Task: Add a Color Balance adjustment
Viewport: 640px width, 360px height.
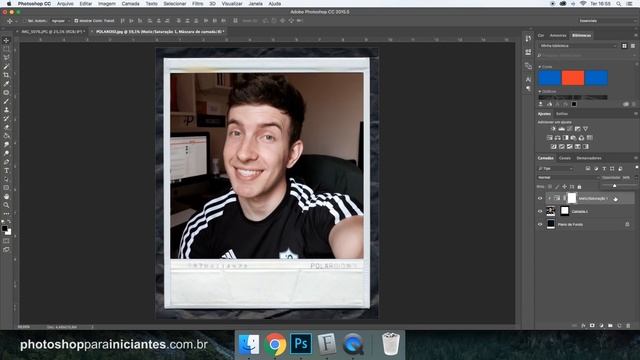Action: pos(558,138)
